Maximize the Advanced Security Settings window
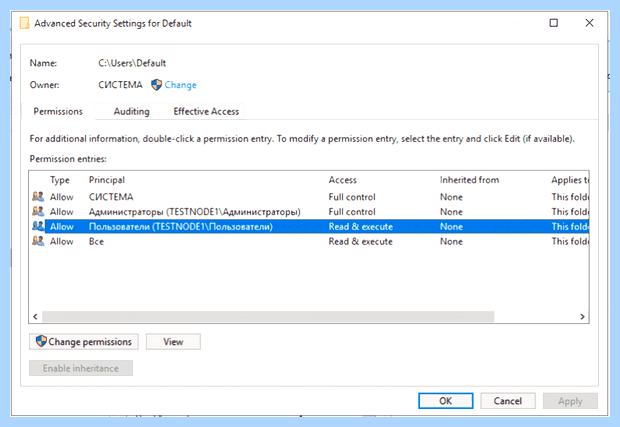 (x=554, y=23)
